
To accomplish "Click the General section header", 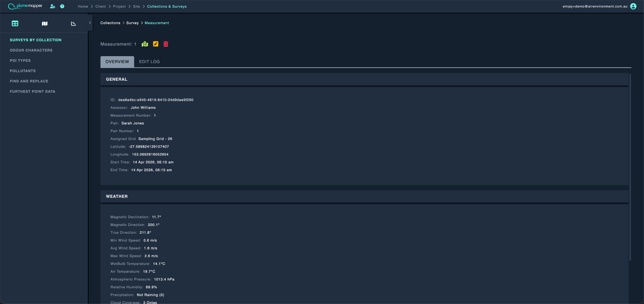I will click(x=365, y=79).
